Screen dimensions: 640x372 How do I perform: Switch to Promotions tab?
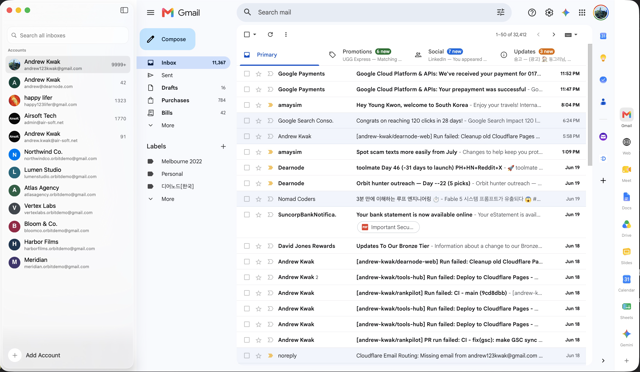(x=366, y=55)
